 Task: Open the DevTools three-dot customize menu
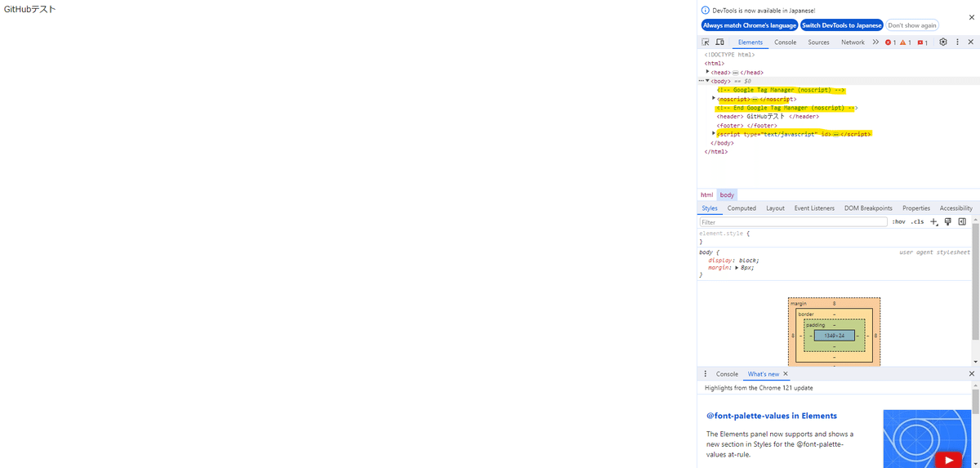[957, 42]
